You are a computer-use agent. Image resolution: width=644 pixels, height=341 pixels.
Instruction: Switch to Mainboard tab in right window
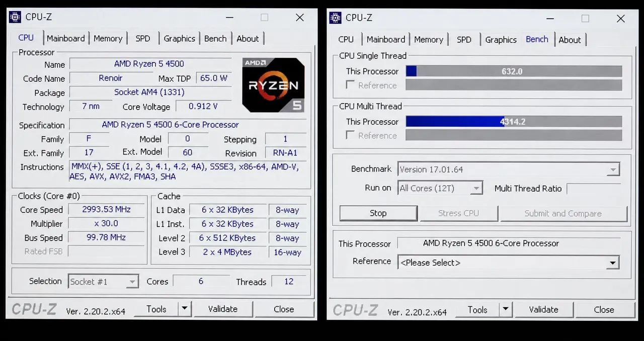[386, 39]
